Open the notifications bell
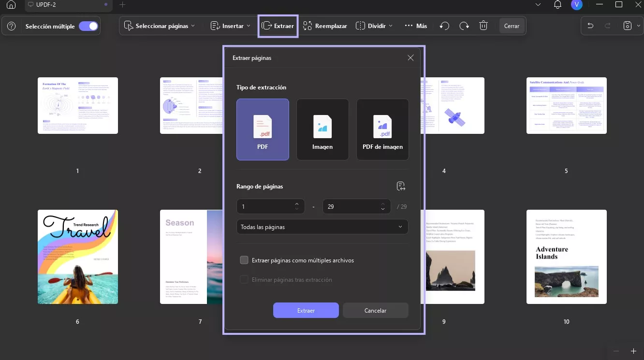Screen dimensions: 644x360 (558, 5)
